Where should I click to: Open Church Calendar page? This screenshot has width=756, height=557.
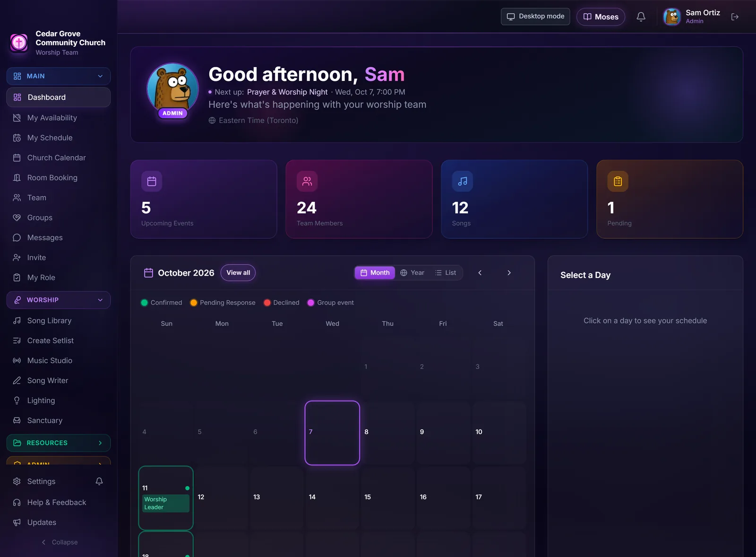pos(59,158)
